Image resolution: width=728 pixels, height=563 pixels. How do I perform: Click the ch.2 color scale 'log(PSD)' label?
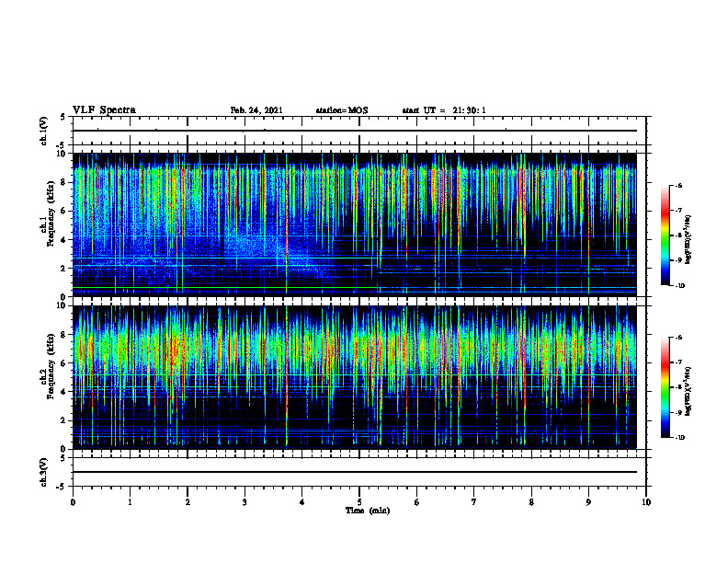pos(688,391)
